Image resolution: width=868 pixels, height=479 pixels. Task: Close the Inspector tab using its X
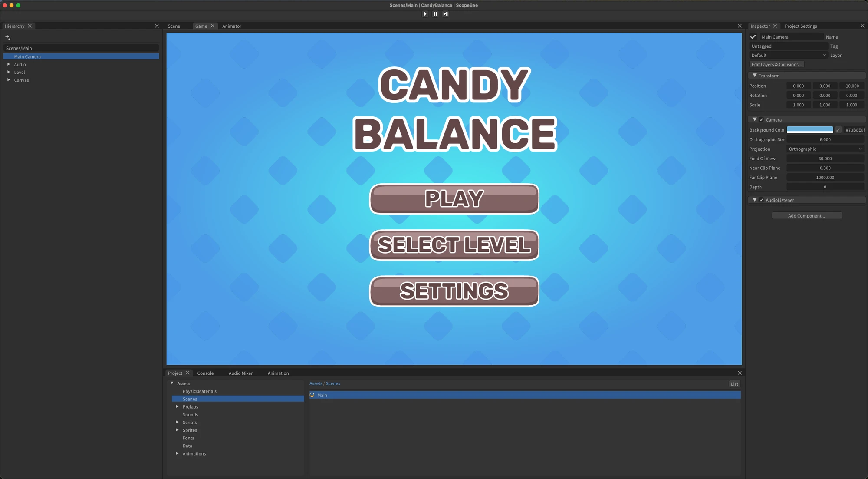[775, 26]
